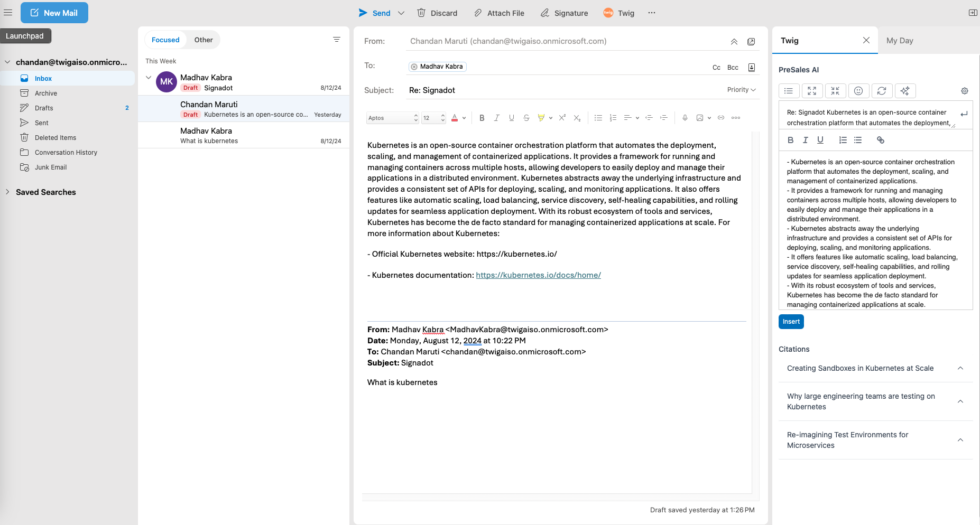
Task: Toggle bold in the email compose toolbar
Action: 482,118
